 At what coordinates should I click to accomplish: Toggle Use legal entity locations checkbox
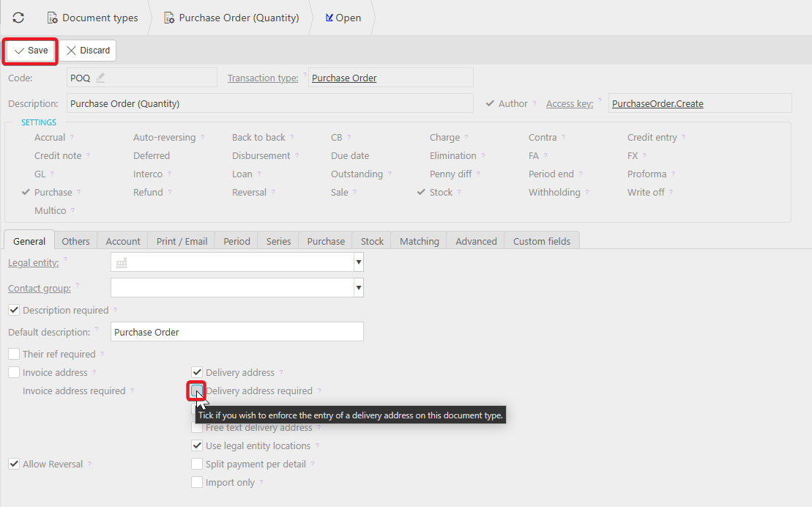(197, 445)
